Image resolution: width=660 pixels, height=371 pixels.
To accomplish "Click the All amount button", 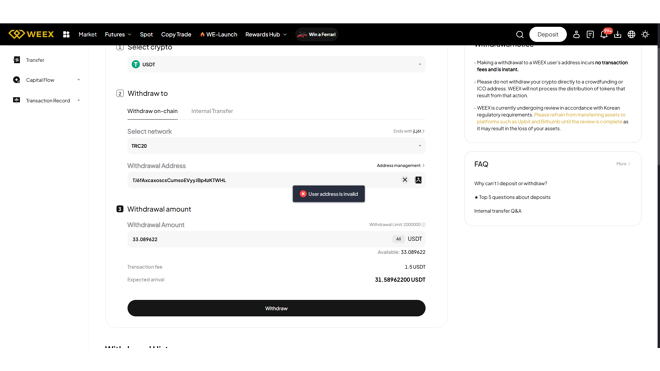I will pyautogui.click(x=398, y=239).
